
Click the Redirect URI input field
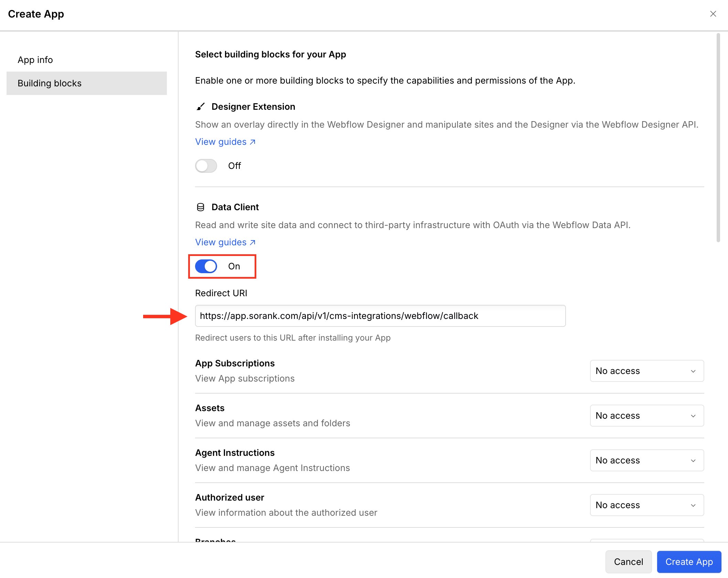click(380, 316)
